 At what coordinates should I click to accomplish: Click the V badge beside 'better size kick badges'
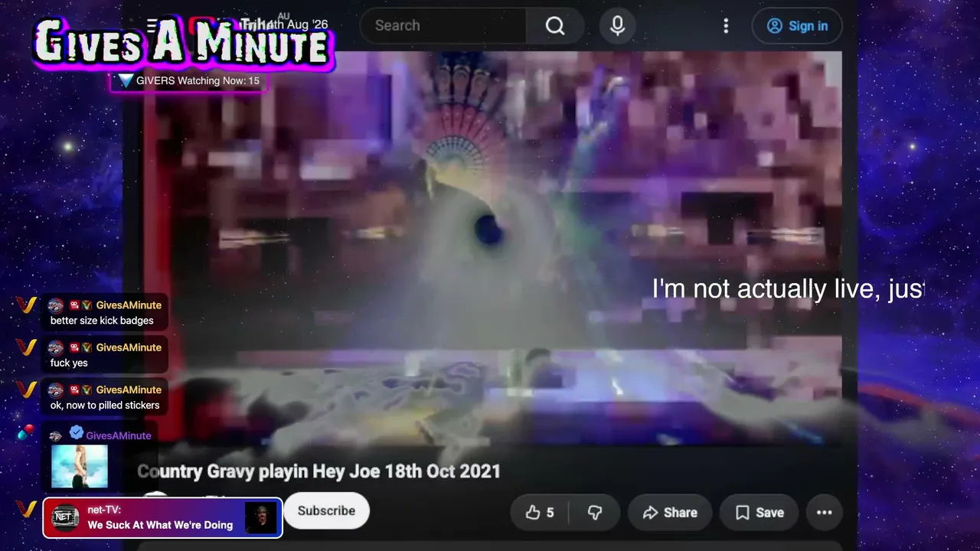[x=26, y=305]
